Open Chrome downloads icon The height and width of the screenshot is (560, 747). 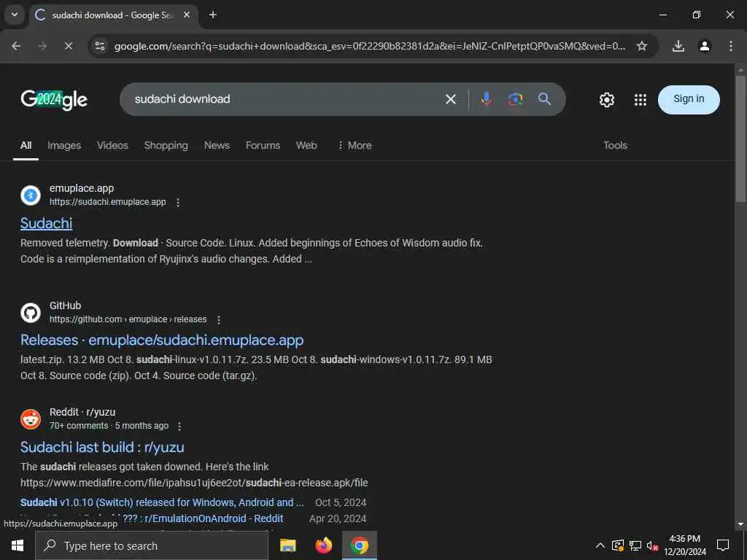pos(678,46)
